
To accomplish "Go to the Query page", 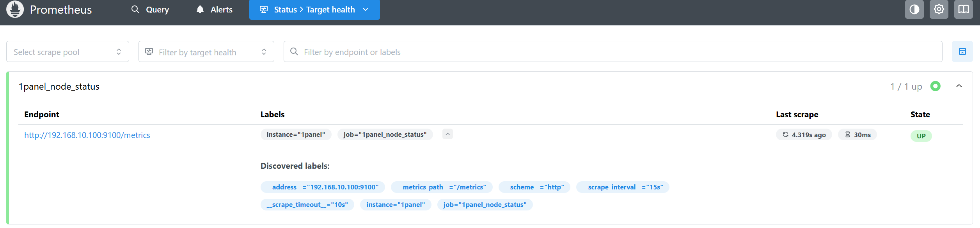I will tap(150, 10).
